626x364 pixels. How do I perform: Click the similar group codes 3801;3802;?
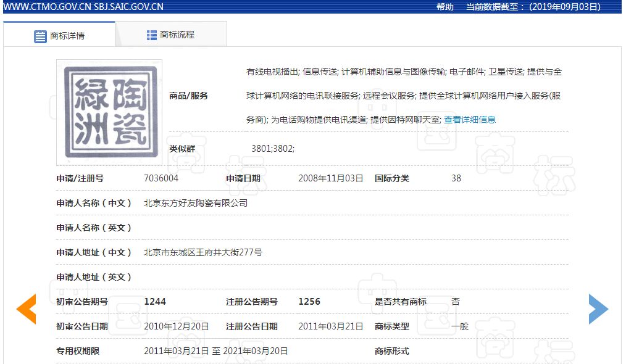point(273,149)
